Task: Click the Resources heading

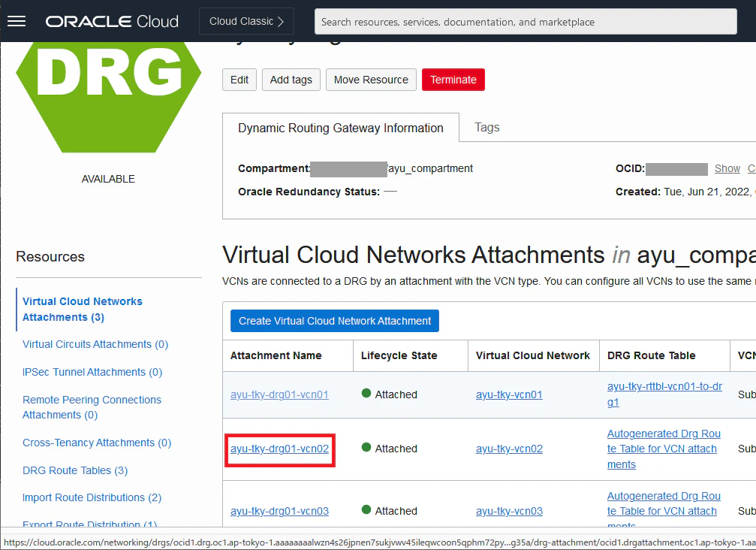Action: (x=50, y=257)
